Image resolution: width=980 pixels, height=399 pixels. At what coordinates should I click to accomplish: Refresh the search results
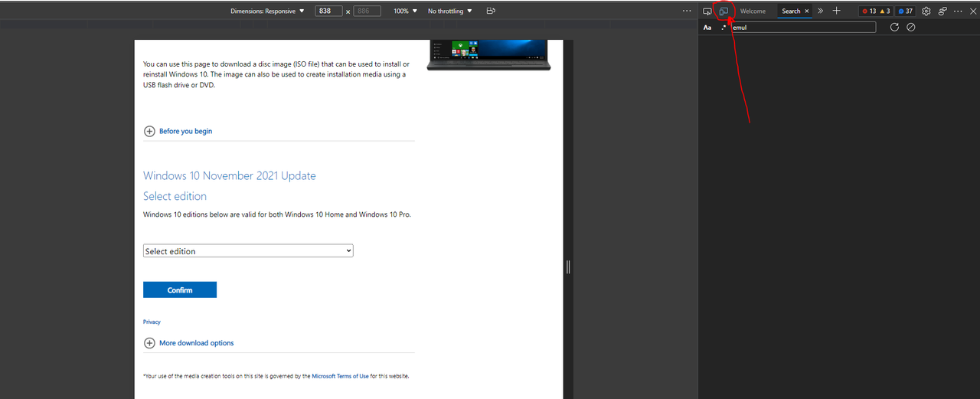[x=894, y=27]
